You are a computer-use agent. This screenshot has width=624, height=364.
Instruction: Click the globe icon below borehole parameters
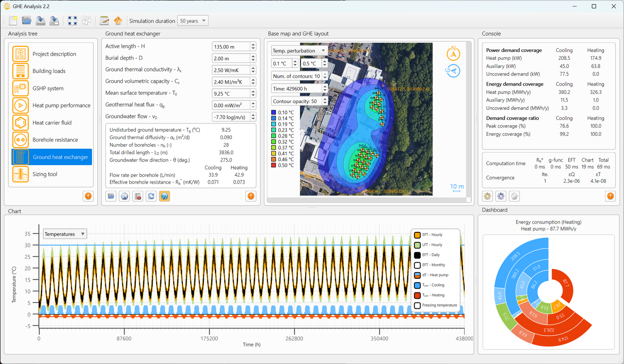pyautogui.click(x=124, y=196)
